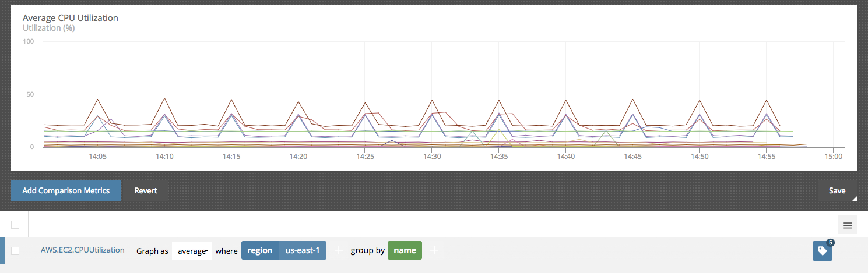Image resolution: width=868 pixels, height=273 pixels.
Task: Click the blue color bar of metric row
Action: [x=2, y=251]
